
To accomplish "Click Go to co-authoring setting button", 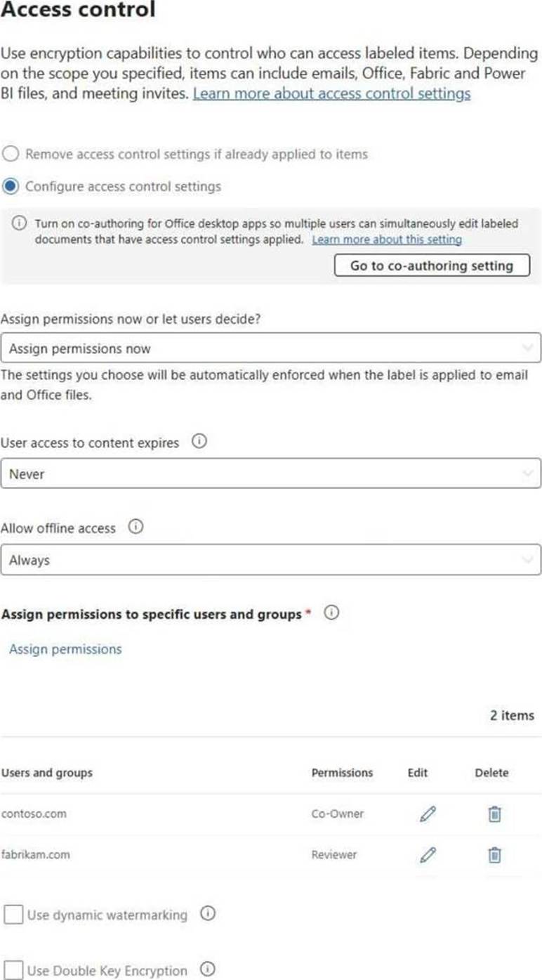I will click(x=432, y=266).
